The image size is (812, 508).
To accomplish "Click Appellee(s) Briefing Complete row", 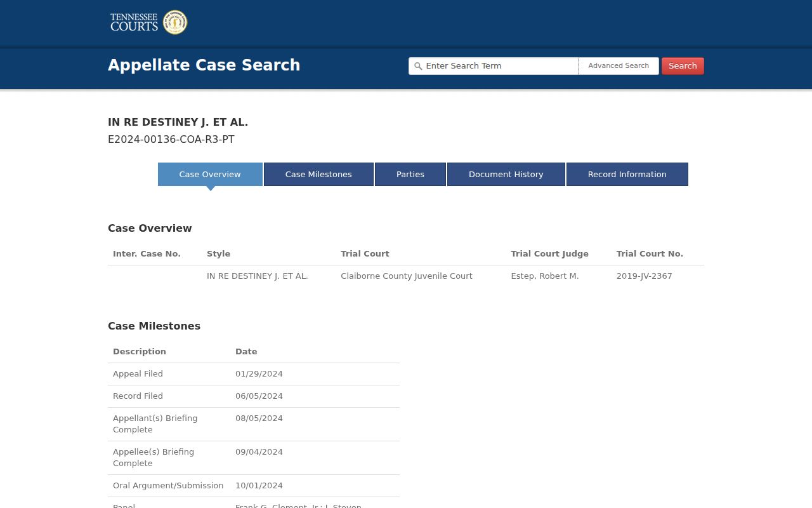I will point(254,458).
